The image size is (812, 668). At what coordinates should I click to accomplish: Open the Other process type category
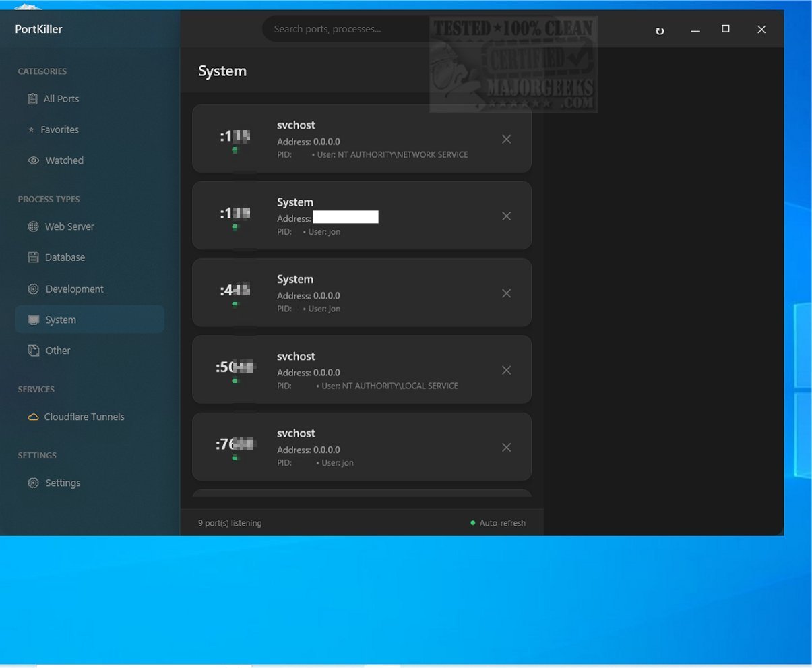point(57,351)
